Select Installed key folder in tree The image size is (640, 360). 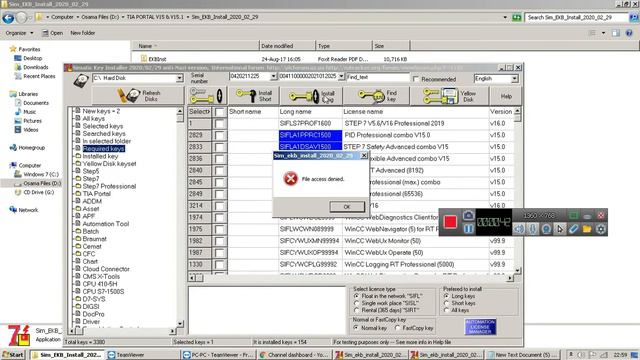(x=100, y=156)
